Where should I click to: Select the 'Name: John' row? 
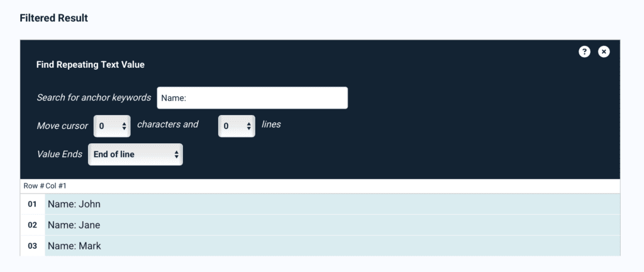tap(332, 204)
